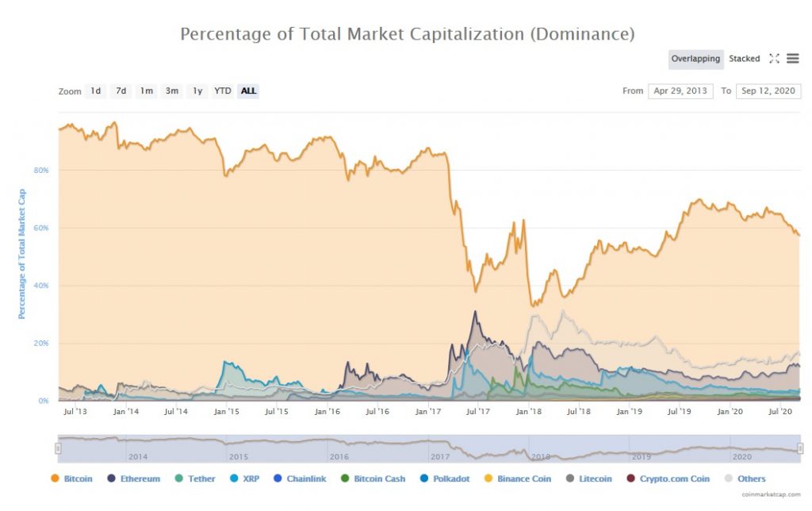Grab the left navigator range handle

pos(58,449)
